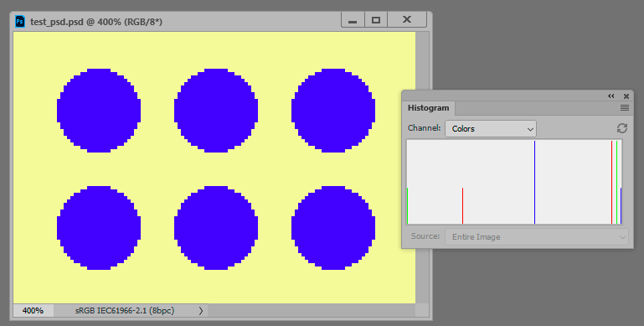Image resolution: width=644 pixels, height=326 pixels.
Task: Close the Histogram panel
Action: [x=626, y=96]
